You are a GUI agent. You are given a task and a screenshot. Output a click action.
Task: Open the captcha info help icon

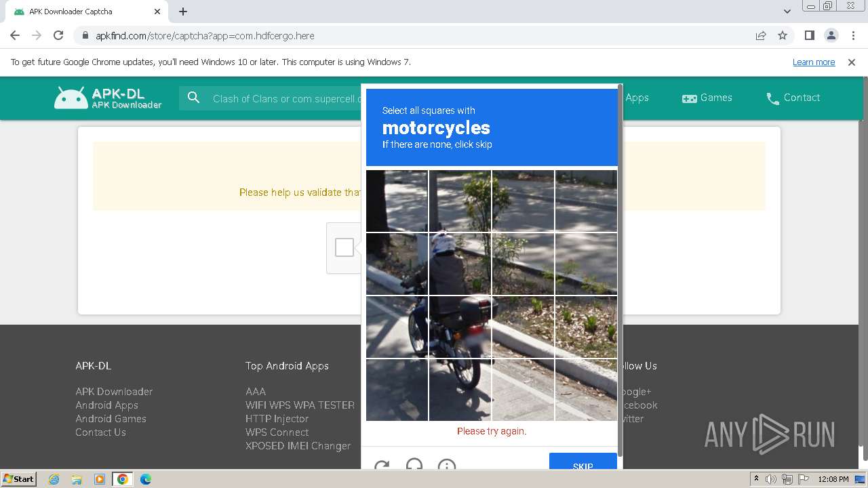(x=446, y=464)
